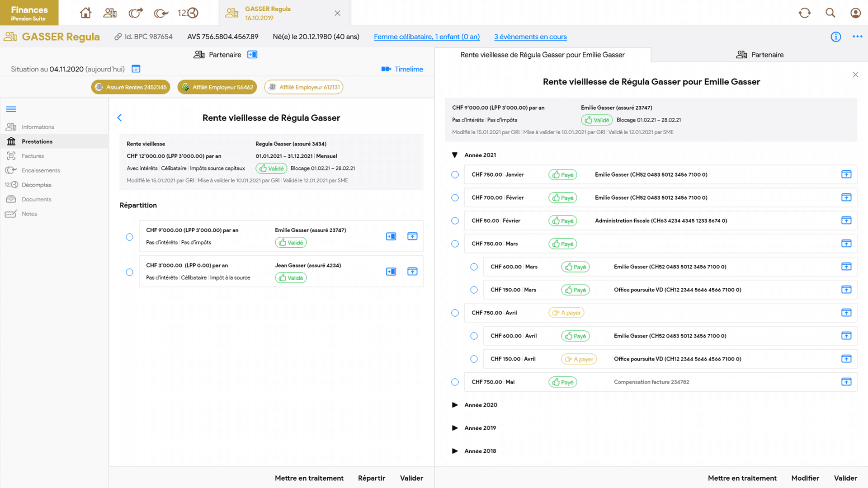Open the Décomptes sidebar item
The image size is (868, 488).
54,185
